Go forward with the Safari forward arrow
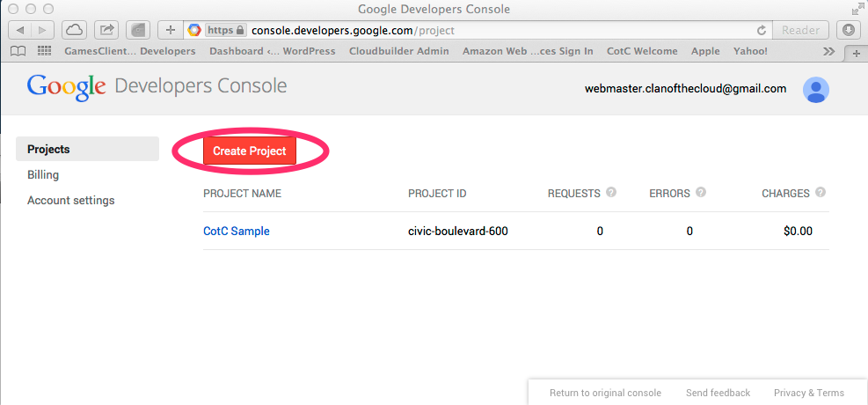 (x=42, y=30)
